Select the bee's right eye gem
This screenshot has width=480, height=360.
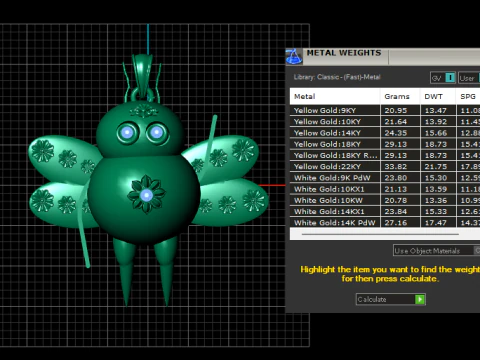[x=156, y=133]
